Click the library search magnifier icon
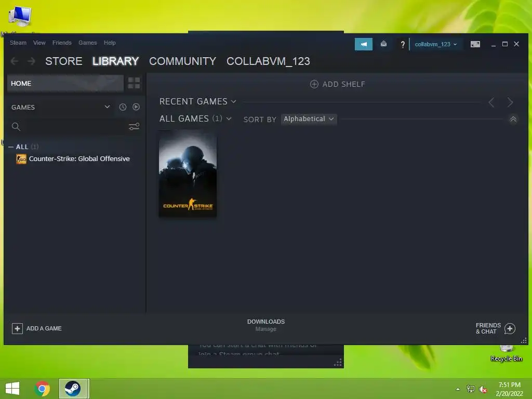Image resolution: width=532 pixels, height=399 pixels. pyautogui.click(x=16, y=127)
